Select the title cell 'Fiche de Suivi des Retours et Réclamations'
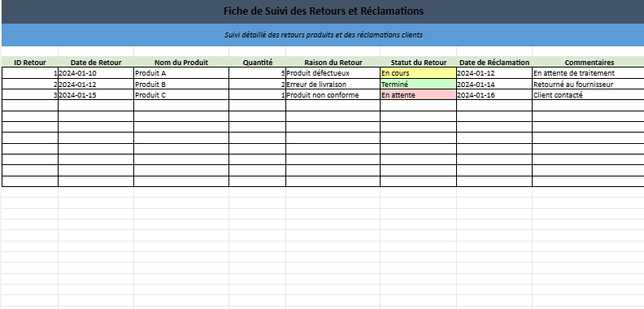 point(323,11)
